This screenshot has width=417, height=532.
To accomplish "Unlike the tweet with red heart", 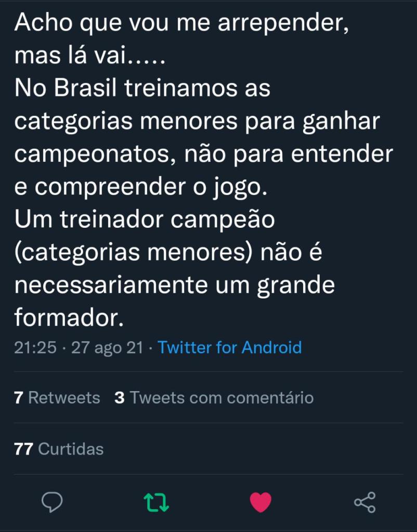I will 260,502.
